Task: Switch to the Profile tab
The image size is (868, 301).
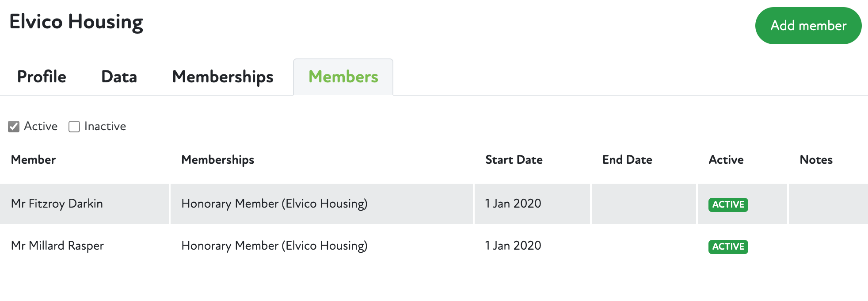Action: pos(42,77)
